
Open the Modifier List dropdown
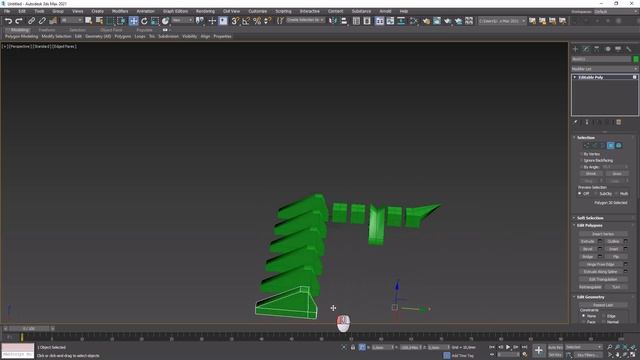604,69
